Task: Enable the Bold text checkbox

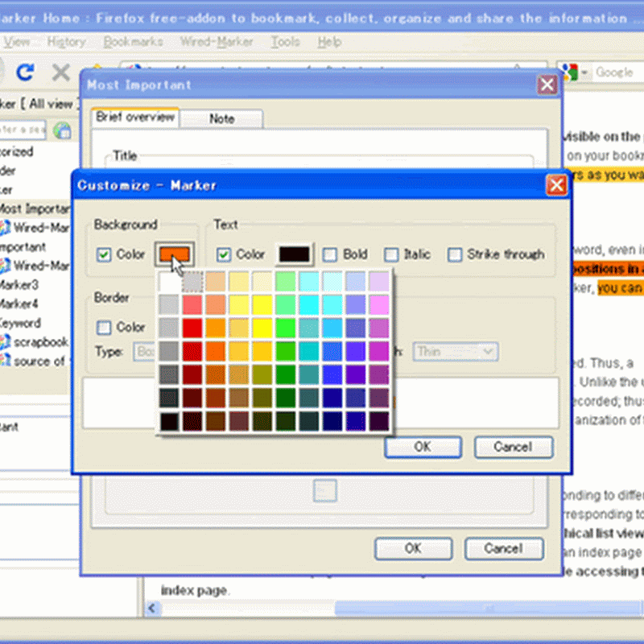Action: point(330,254)
